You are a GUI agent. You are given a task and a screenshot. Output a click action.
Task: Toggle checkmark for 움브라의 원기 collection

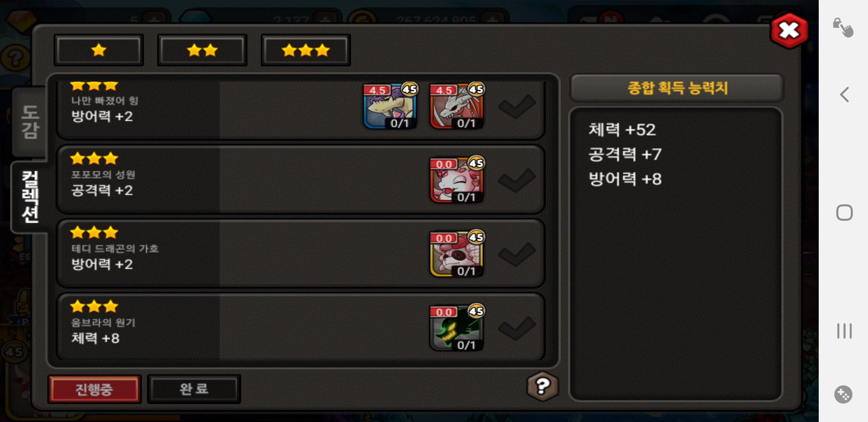tap(516, 327)
